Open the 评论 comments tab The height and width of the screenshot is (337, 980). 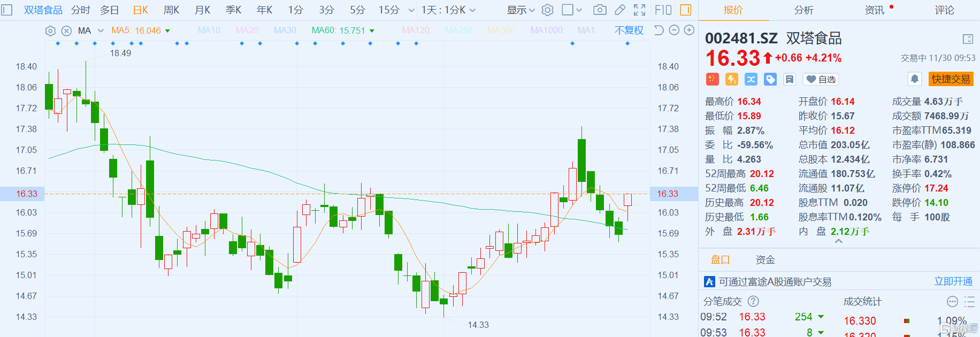945,10
